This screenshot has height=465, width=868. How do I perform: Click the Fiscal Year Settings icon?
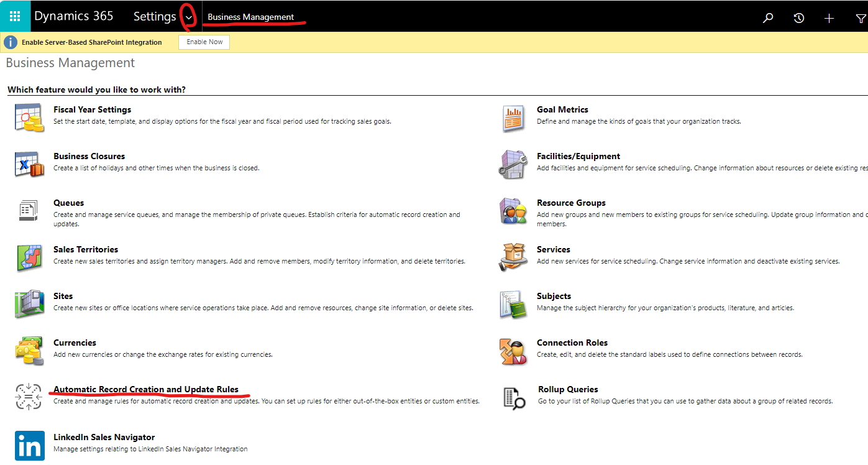[29, 117]
